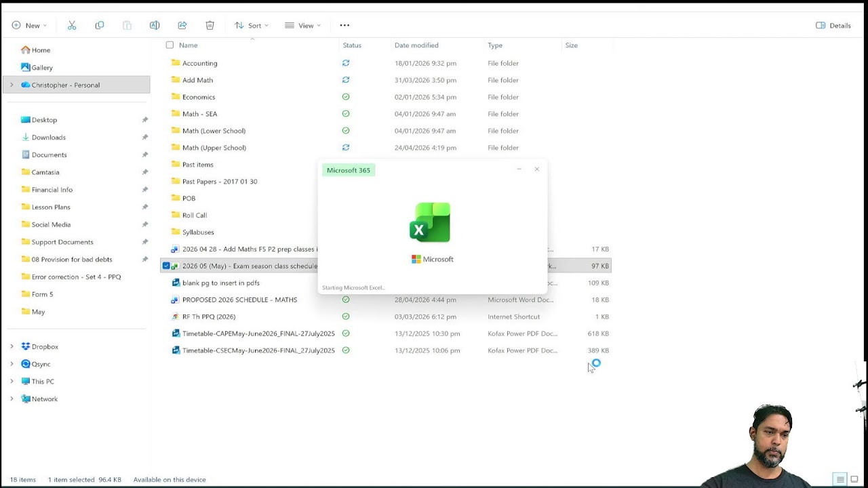Image resolution: width=868 pixels, height=488 pixels.
Task: Expand the Network tree node
Action: coord(12,399)
